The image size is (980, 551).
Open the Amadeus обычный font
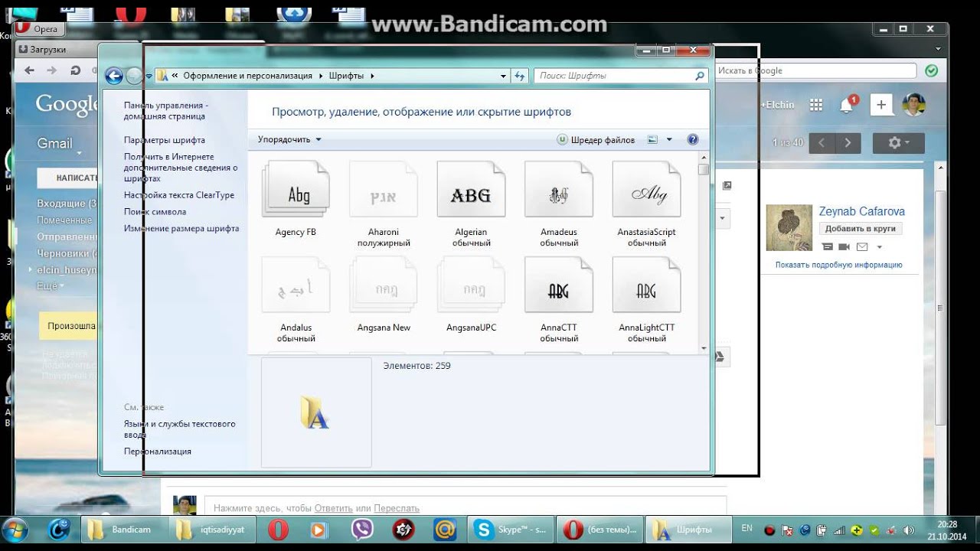pyautogui.click(x=559, y=204)
